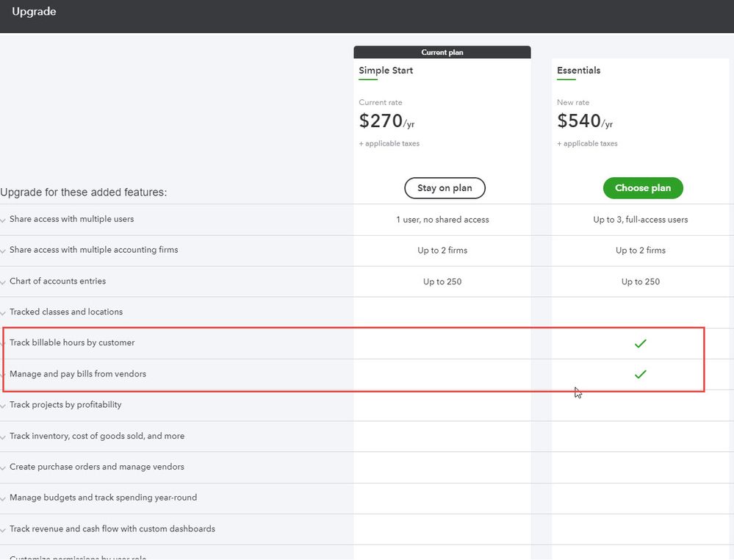This screenshot has width=734, height=560.
Task: Click the Choose plan button for Essentials
Action: 642,188
